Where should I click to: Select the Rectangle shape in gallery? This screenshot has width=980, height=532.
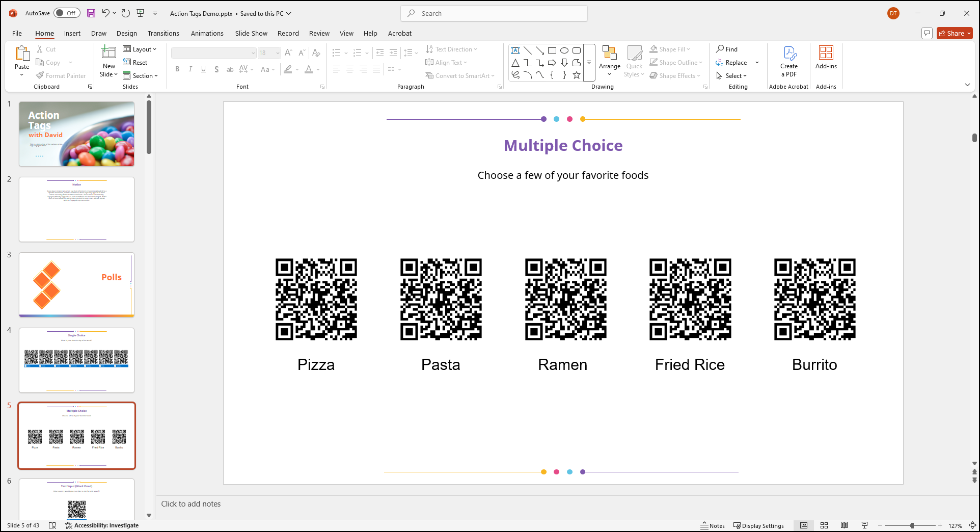click(x=552, y=50)
